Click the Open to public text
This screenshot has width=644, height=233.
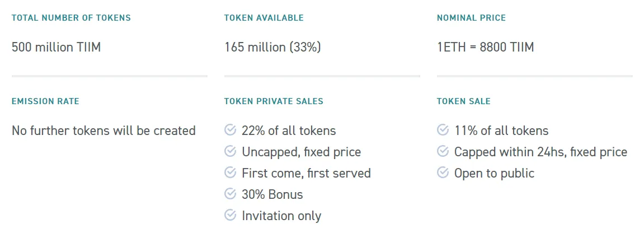(494, 174)
